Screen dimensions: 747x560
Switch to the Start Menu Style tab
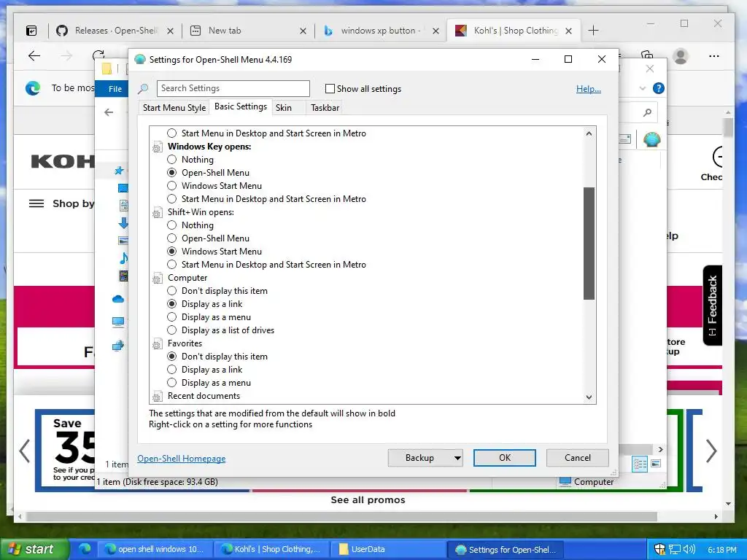coord(174,108)
